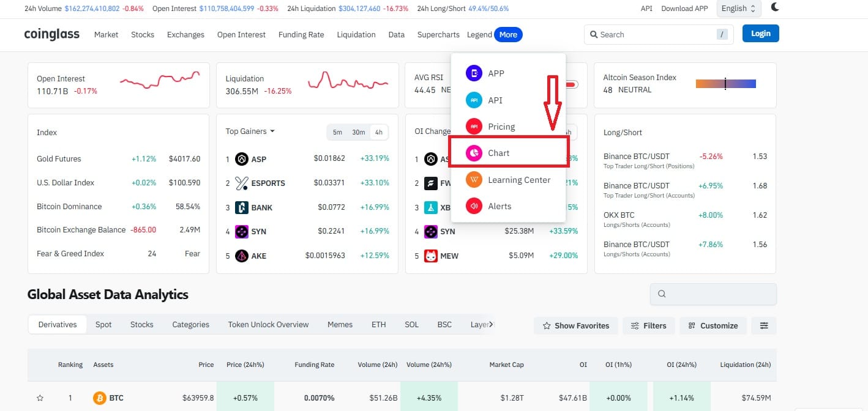Sort the table by the Funding Rate column
This screenshot has height=411, width=868.
tap(315, 365)
